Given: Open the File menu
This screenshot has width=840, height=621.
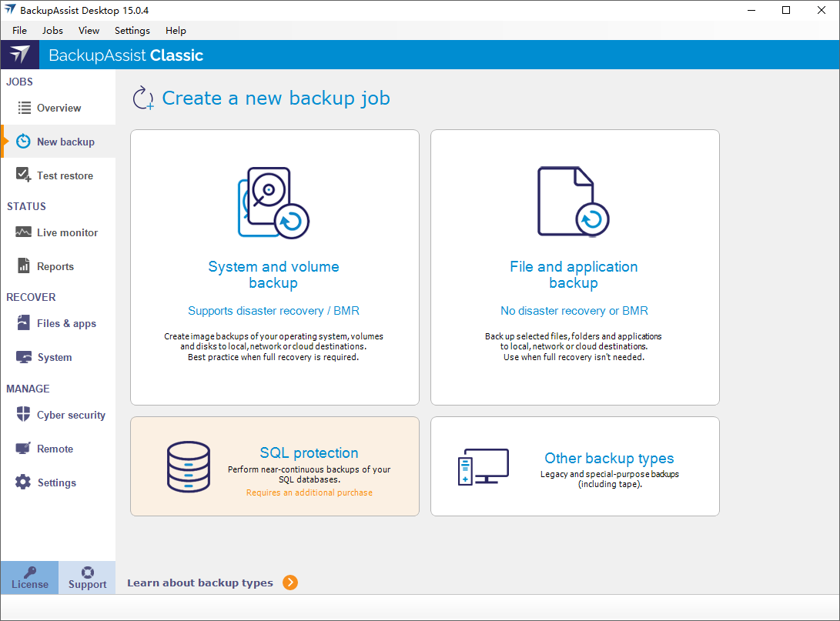Looking at the screenshot, I should click(x=20, y=31).
